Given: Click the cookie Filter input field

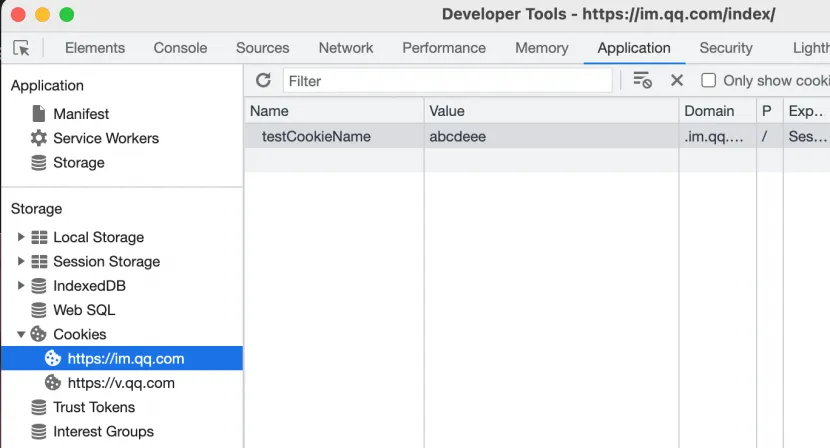Looking at the screenshot, I should click(447, 81).
